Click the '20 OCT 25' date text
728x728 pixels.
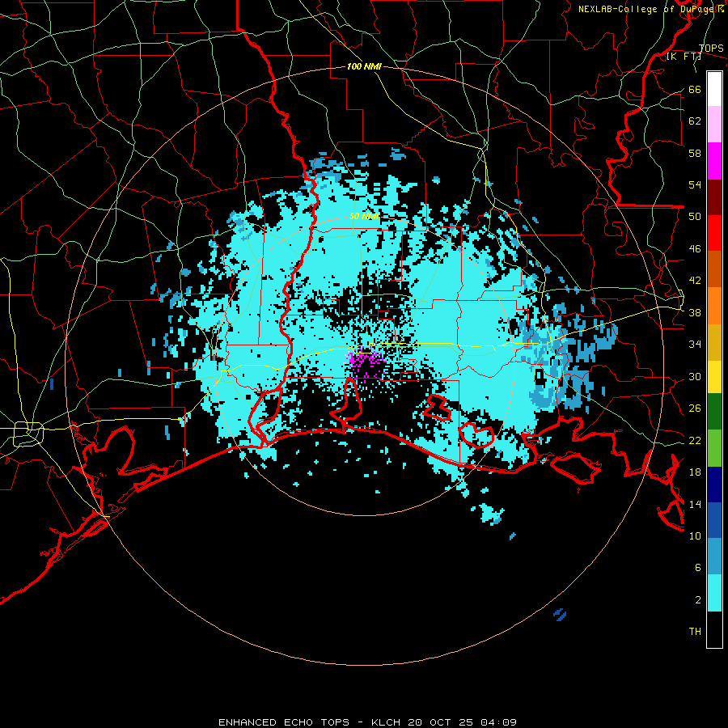click(442, 722)
